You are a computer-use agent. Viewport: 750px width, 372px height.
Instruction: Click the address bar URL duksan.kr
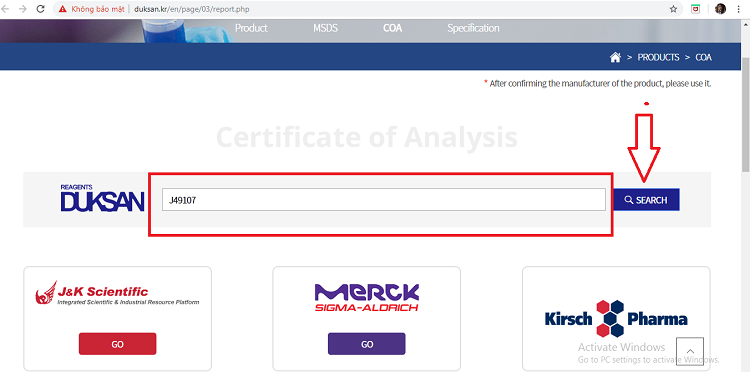point(191,9)
